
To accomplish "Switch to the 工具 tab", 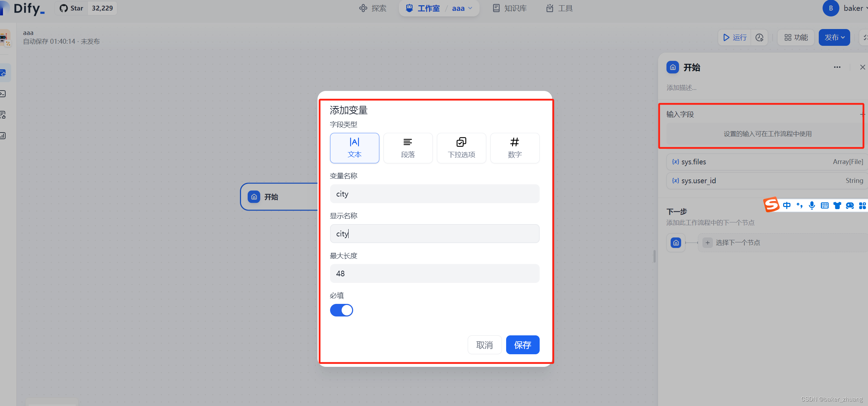I will [559, 8].
